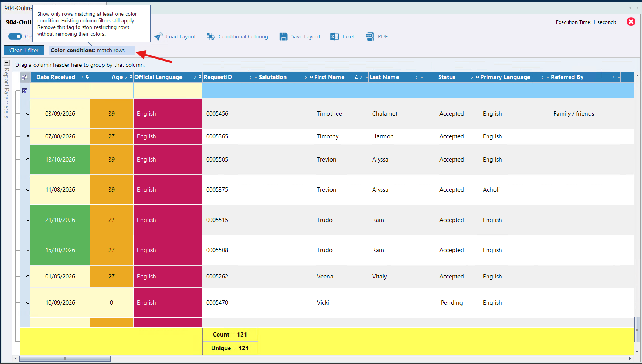This screenshot has height=364, width=642.
Task: Click the Clear 1 filter button
Action: tap(24, 50)
